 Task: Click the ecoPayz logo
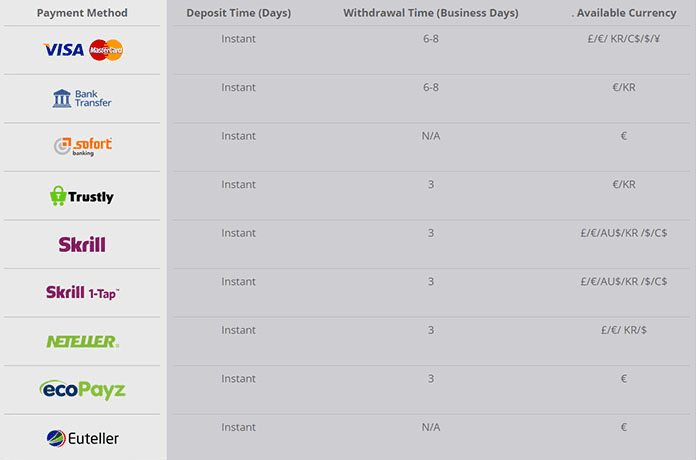(83, 390)
